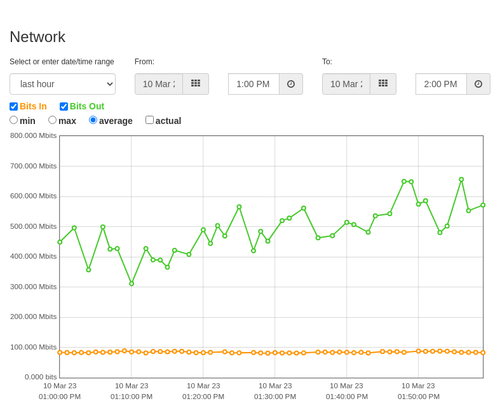The width and height of the screenshot is (500, 403).
Task: Select the average radio button
Action: click(93, 120)
